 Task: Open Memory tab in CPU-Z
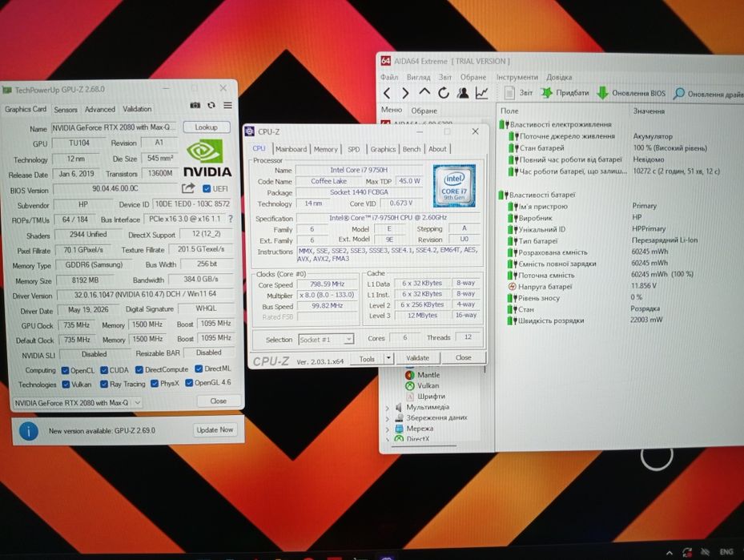click(325, 149)
